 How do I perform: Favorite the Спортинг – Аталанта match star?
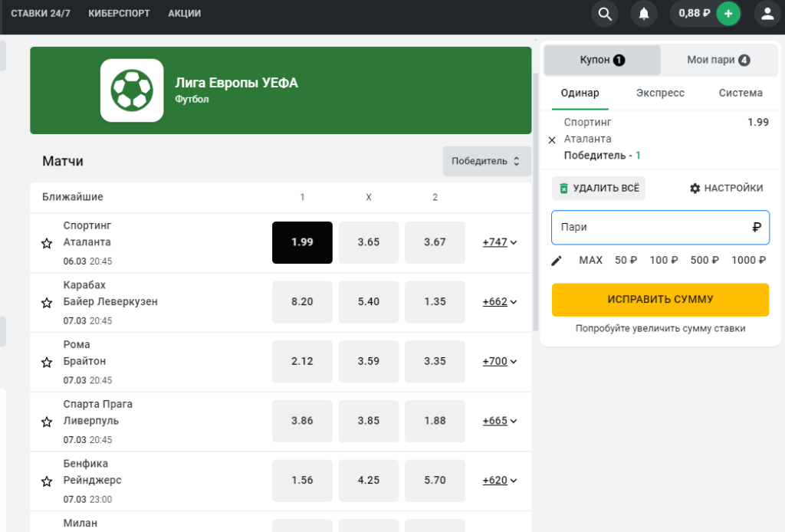(47, 243)
